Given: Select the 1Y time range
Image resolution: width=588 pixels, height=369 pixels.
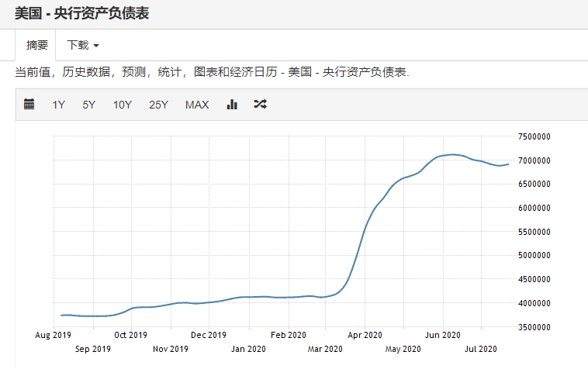Looking at the screenshot, I should 59,105.
